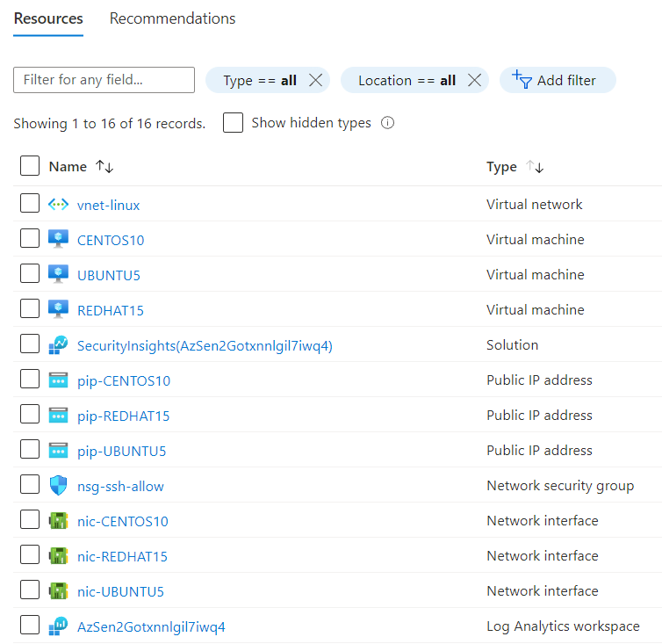Sort by Type using the arrows icon
662x644 pixels.
click(x=535, y=167)
